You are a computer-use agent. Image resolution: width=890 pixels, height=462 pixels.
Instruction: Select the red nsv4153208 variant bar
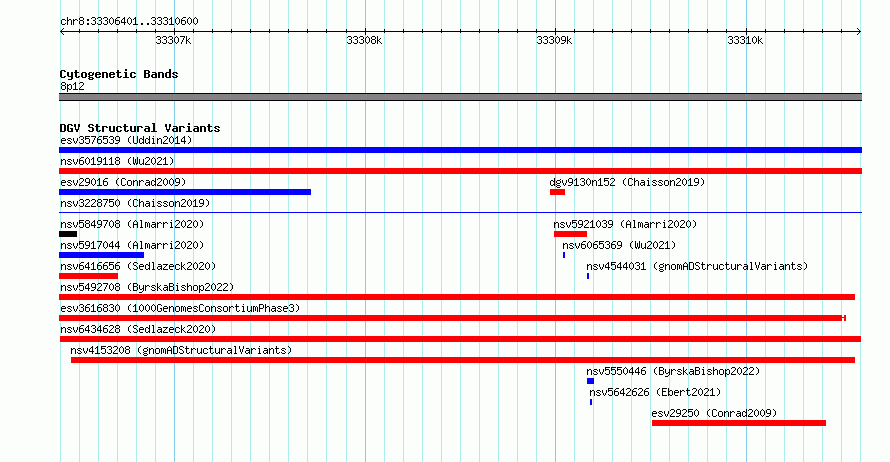tap(463, 360)
